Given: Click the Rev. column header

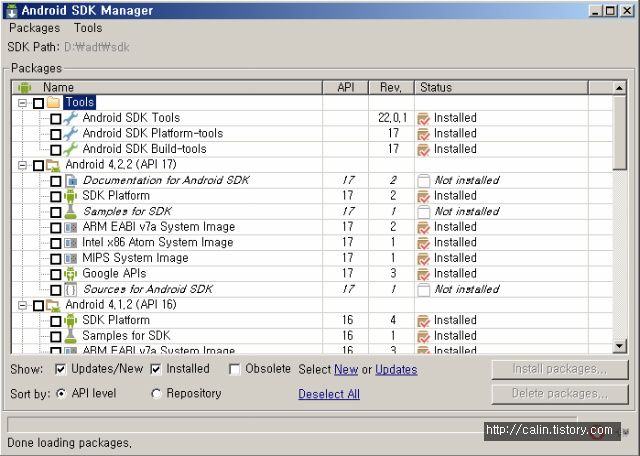Looking at the screenshot, I should click(391, 87).
